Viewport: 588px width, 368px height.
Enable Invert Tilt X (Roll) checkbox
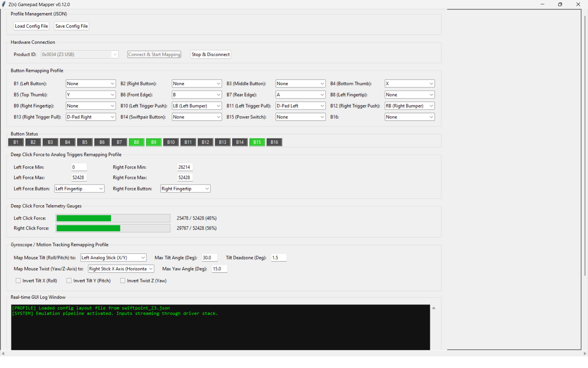tap(18, 281)
